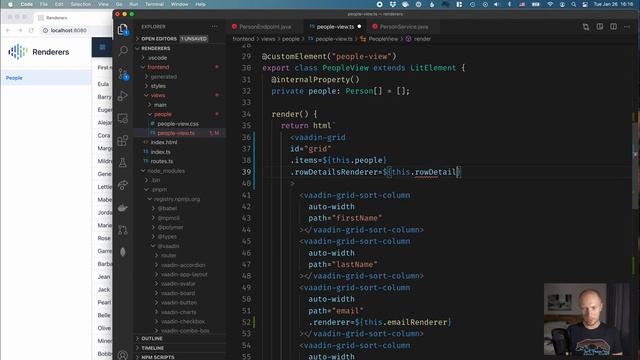
Task: Switch to PersonService.java tab
Action: click(403, 27)
